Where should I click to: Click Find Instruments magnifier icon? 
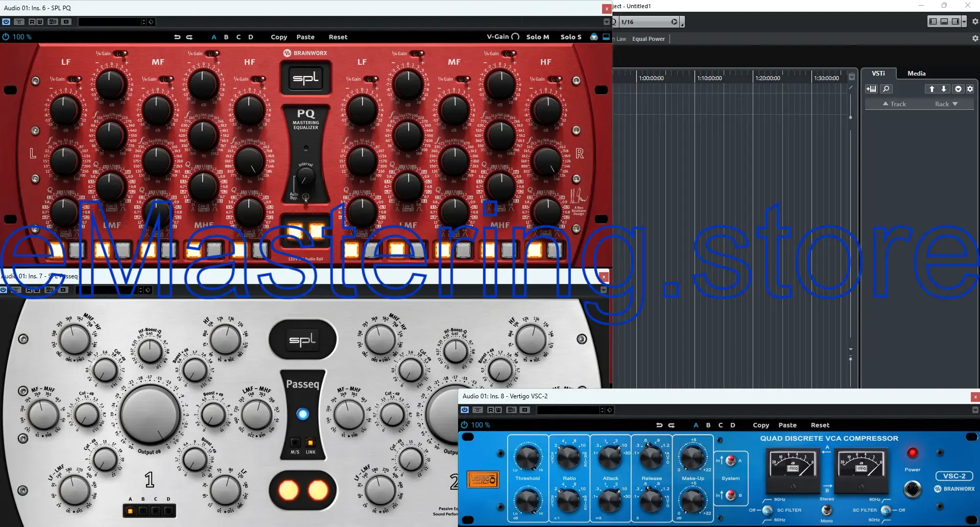point(886,89)
